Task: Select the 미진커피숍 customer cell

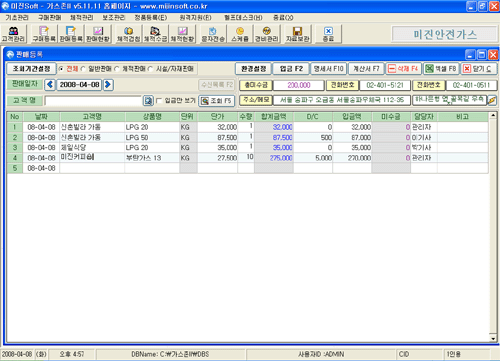Action: (x=92, y=158)
